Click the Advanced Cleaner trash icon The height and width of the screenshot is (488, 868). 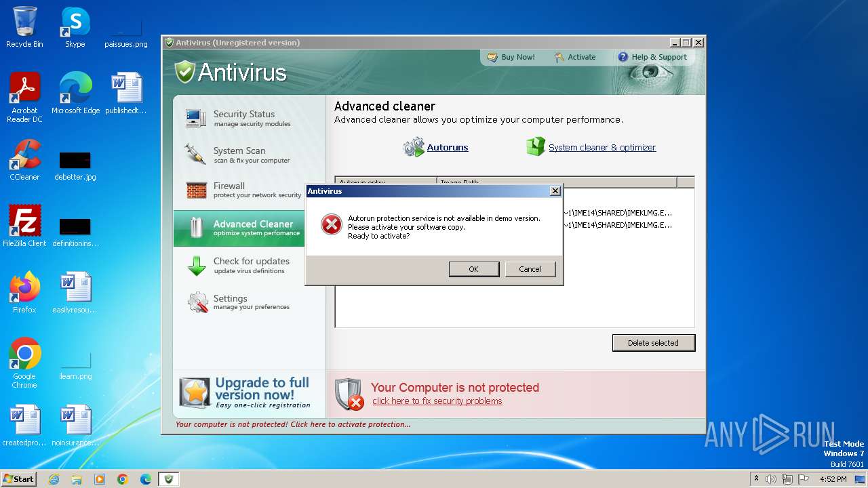click(x=196, y=228)
